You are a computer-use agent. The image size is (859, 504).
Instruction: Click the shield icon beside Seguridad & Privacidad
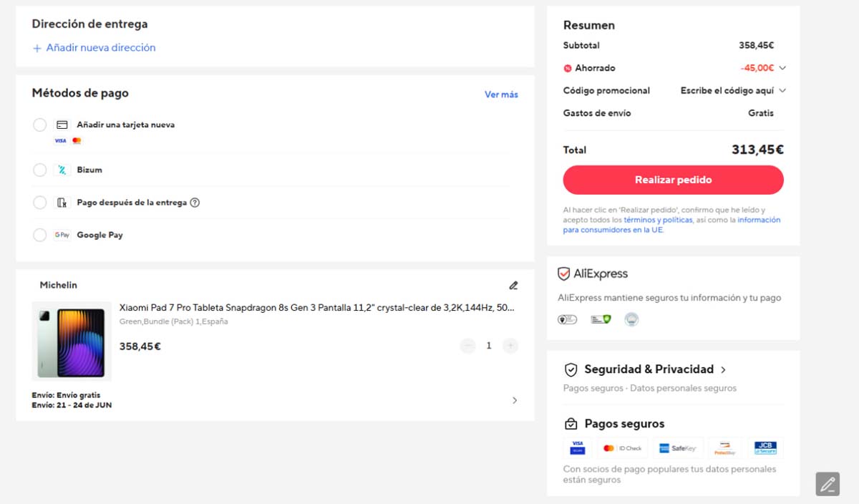tap(571, 369)
